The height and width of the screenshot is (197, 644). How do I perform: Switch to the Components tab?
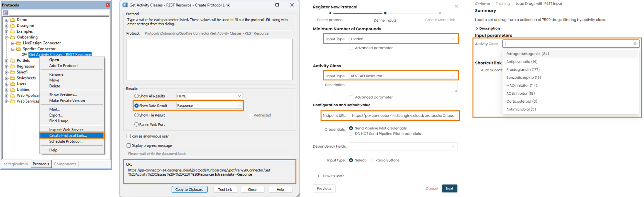65,164
